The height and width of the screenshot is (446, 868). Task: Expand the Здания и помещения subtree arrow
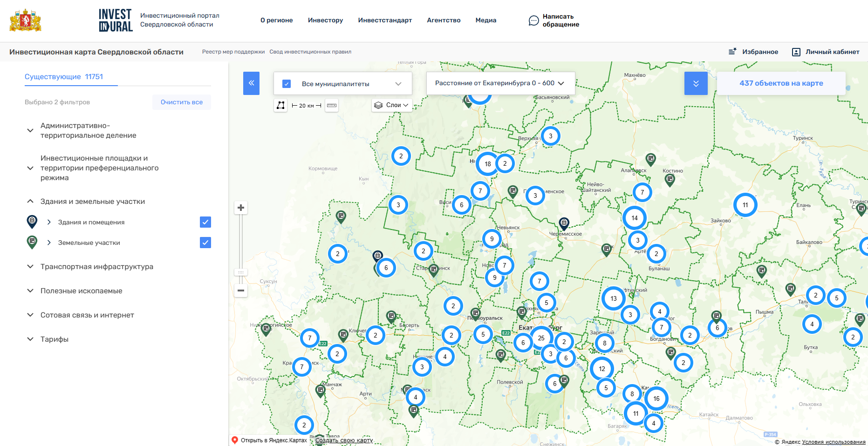49,222
